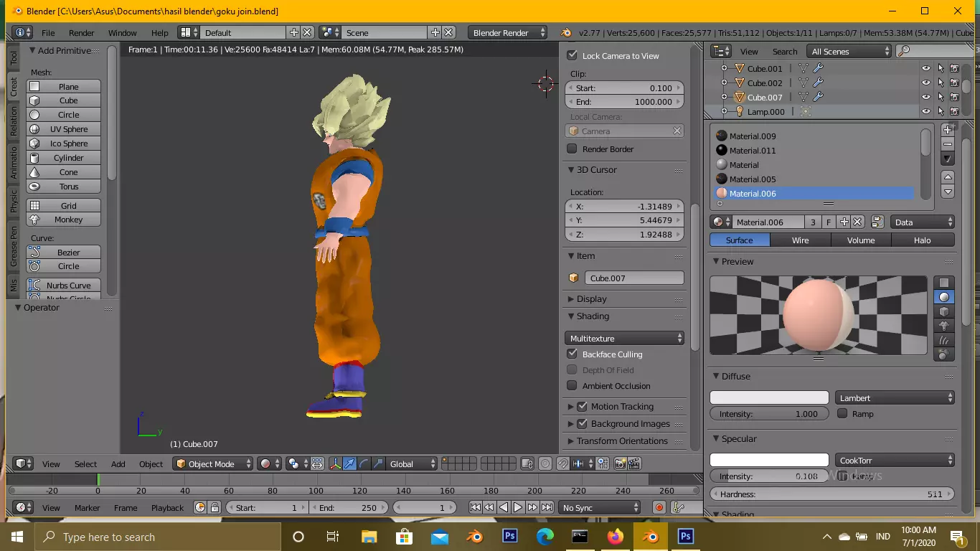Click the mesh data icon of Cube.002
Screen dimensions: 980x551
point(804,83)
